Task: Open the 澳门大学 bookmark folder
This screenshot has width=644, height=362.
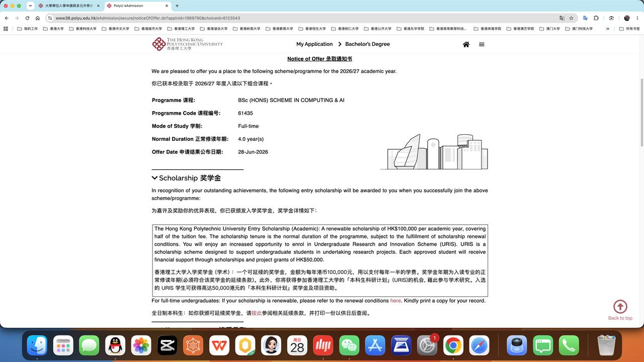Action: pyautogui.click(x=549, y=29)
